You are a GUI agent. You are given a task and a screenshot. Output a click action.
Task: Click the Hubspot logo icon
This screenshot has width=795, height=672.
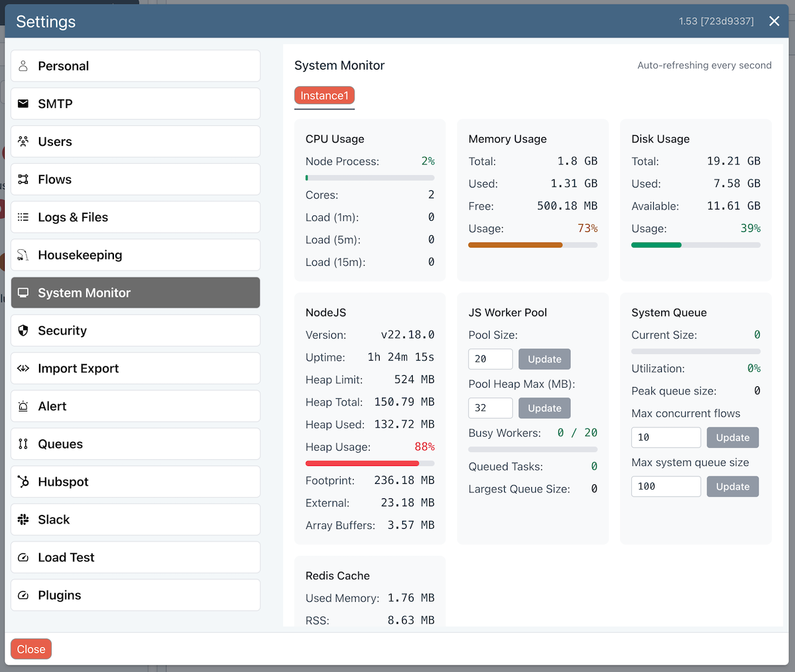pos(23,482)
